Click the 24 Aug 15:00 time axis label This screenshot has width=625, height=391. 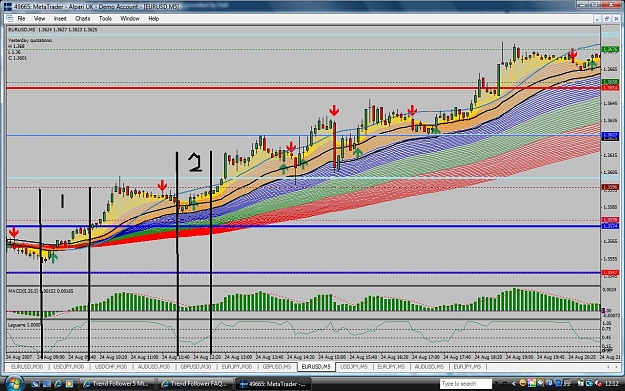(x=332, y=357)
